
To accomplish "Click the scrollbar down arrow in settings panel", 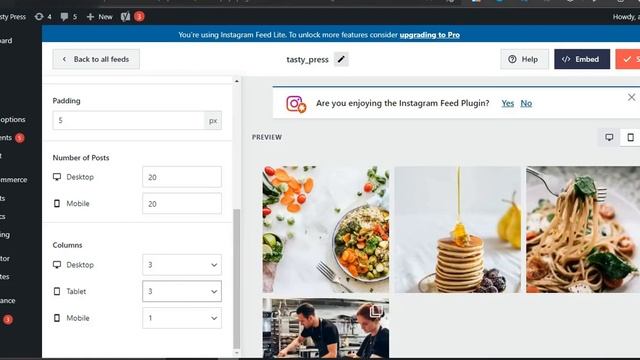I will pos(237,353).
